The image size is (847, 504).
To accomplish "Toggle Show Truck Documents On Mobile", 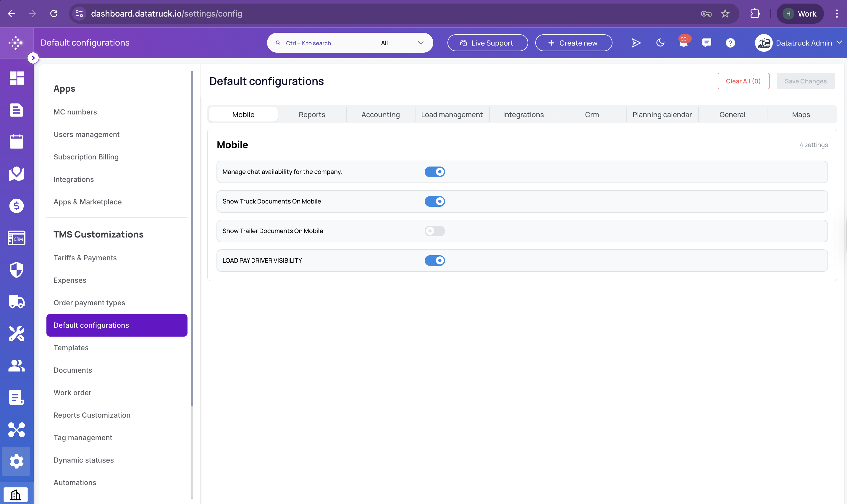I will coord(434,201).
